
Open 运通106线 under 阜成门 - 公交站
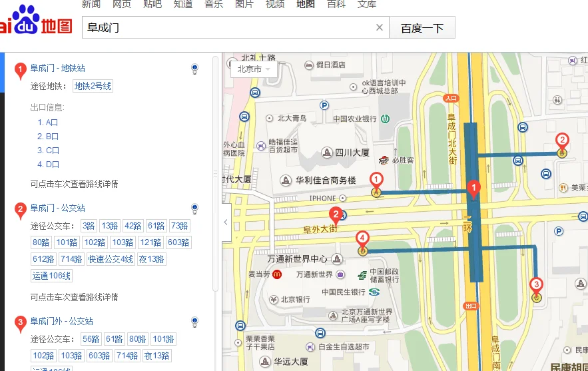(51, 276)
